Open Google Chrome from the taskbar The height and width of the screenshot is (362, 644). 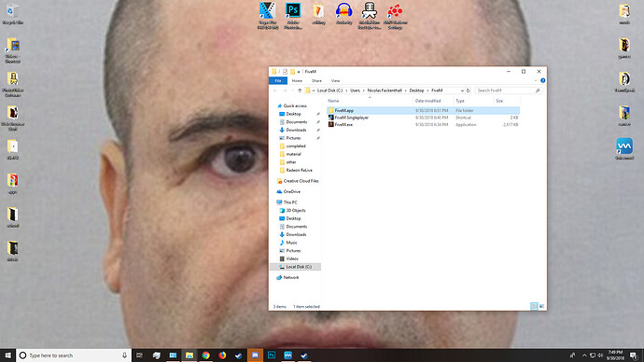(x=205, y=355)
